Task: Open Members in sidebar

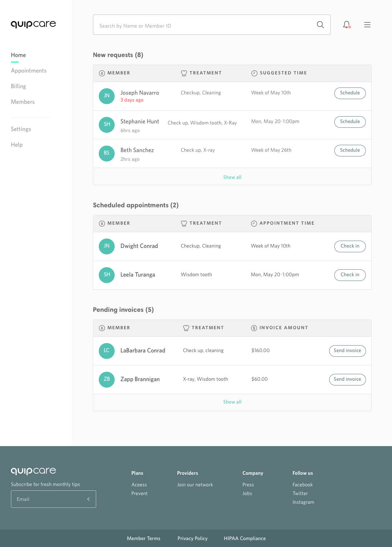Action: 23,102
